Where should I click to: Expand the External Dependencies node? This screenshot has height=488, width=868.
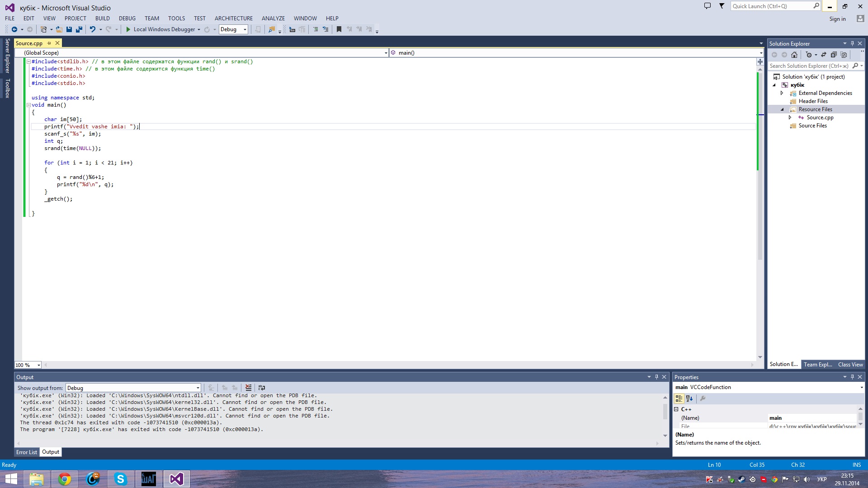(782, 93)
